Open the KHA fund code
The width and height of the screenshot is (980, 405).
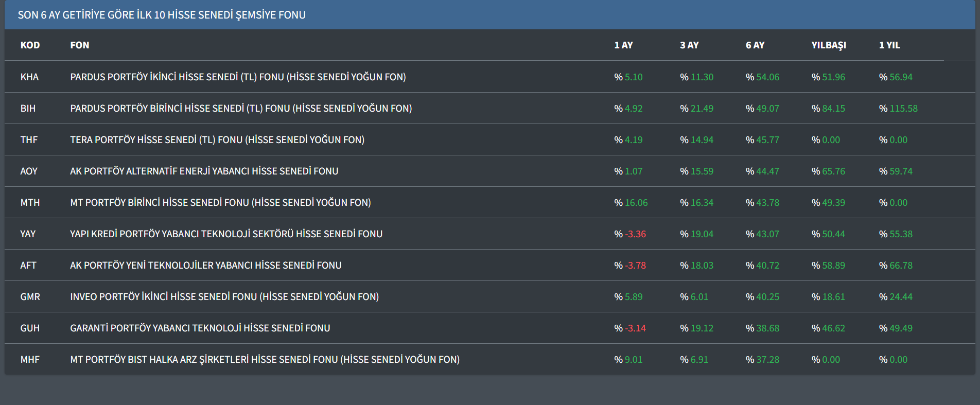[29, 77]
